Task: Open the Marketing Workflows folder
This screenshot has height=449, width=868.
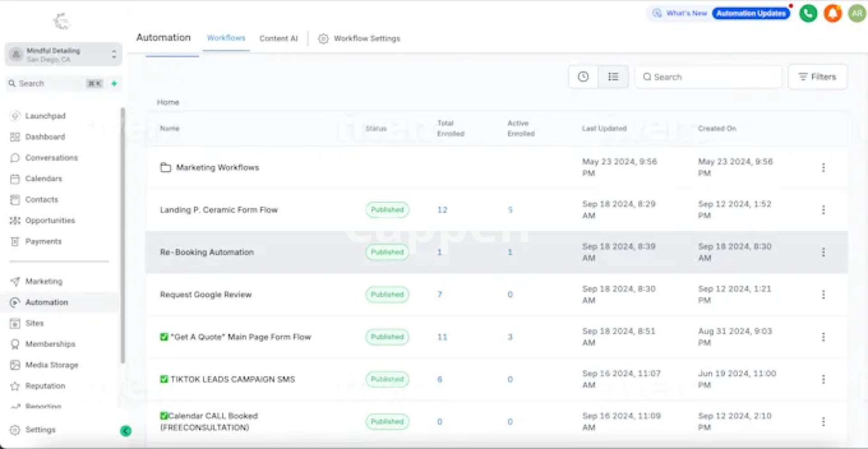Action: coord(217,168)
